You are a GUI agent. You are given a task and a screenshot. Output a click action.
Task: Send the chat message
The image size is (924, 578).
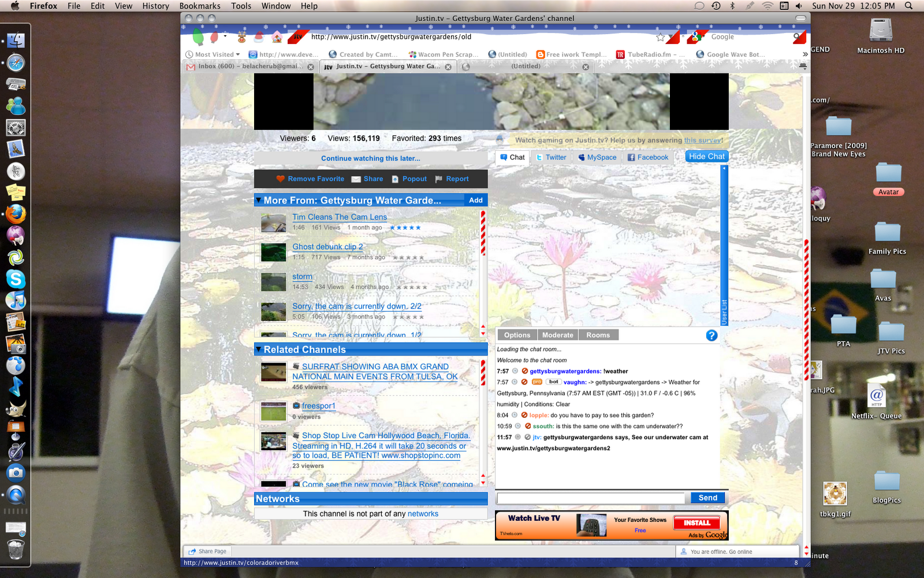point(707,498)
